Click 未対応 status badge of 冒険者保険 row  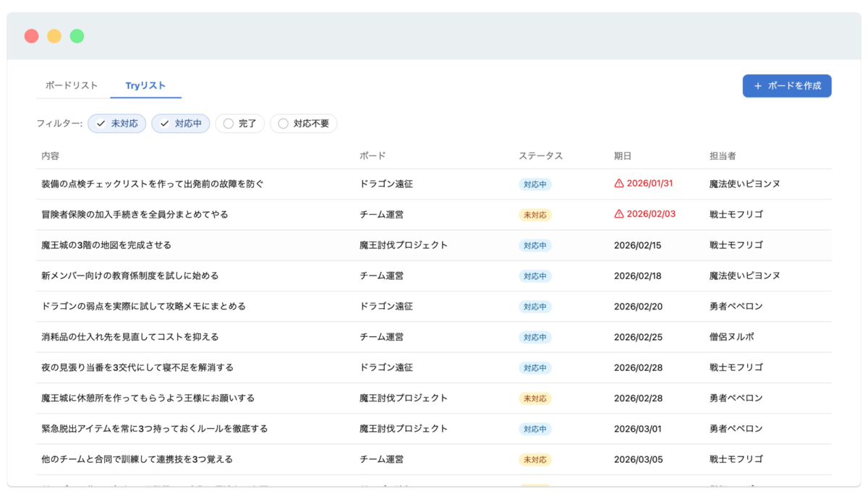click(535, 215)
